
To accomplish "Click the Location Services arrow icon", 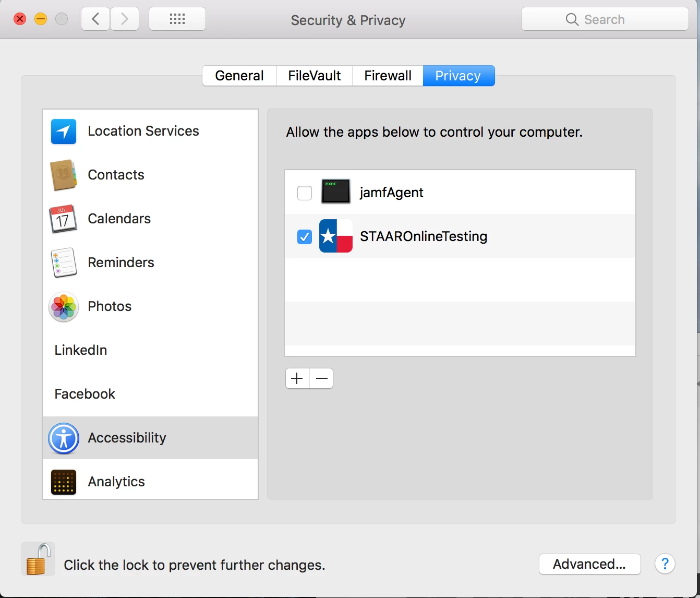I will 64,131.
